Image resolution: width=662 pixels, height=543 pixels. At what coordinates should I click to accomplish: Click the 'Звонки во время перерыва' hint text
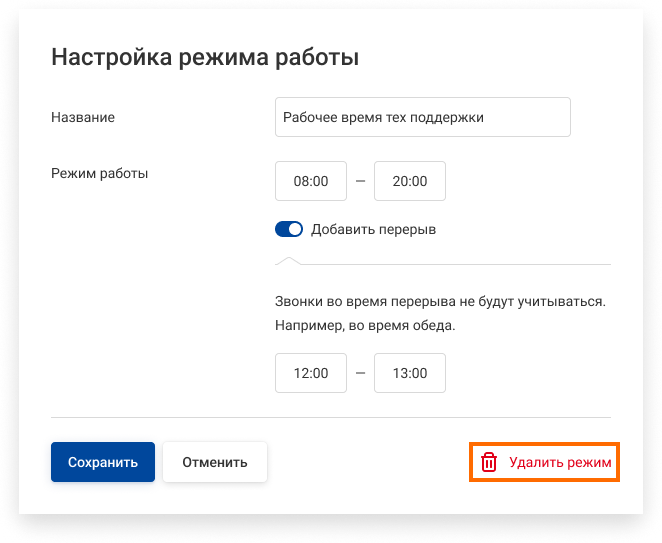point(441,300)
